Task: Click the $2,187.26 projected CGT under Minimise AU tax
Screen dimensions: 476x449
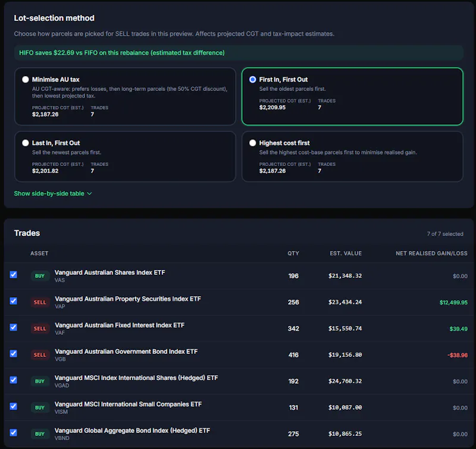Action: [45, 114]
